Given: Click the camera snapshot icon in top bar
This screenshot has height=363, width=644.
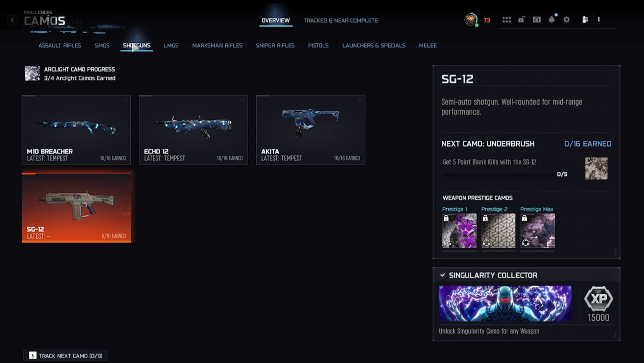Looking at the screenshot, I should [537, 19].
